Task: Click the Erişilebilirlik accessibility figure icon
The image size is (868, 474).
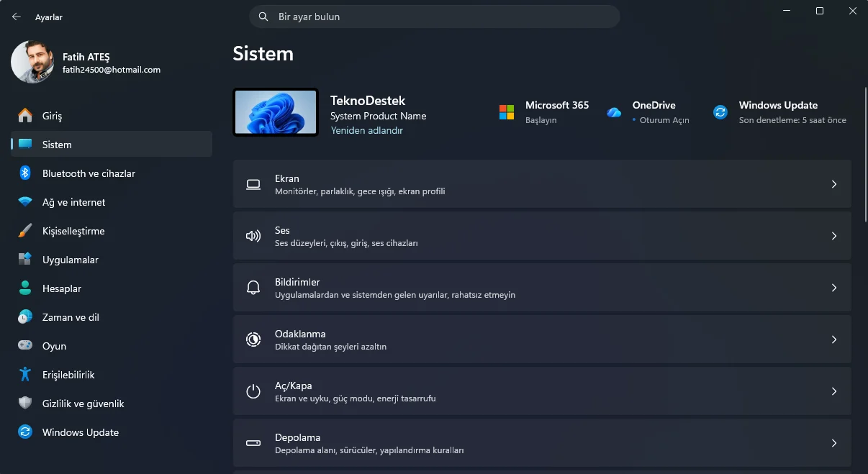Action: click(x=25, y=375)
